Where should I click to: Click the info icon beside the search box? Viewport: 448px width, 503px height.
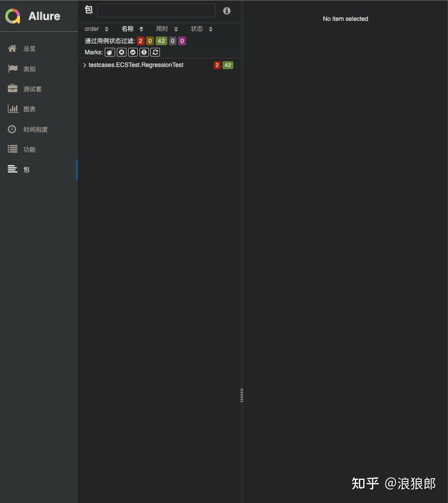click(226, 10)
